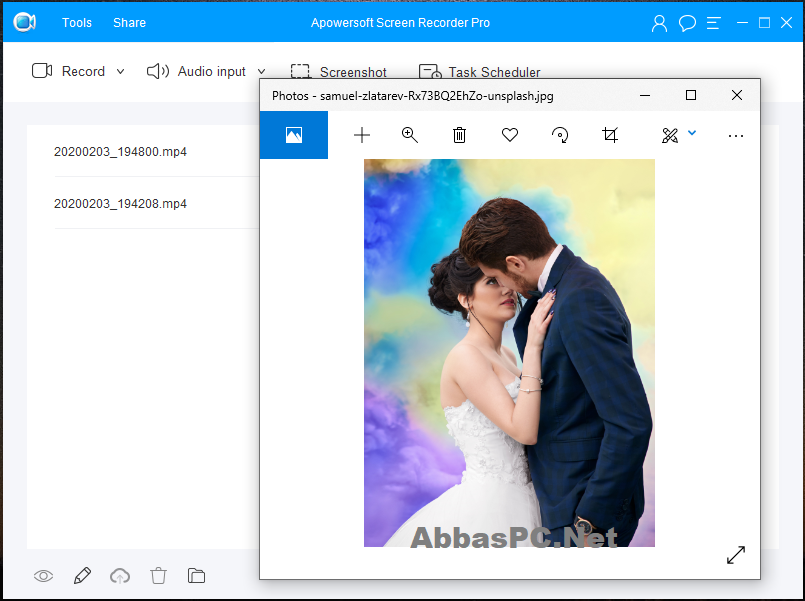The width and height of the screenshot is (805, 601).
Task: Click the Audio input speaker button
Action: coord(196,71)
